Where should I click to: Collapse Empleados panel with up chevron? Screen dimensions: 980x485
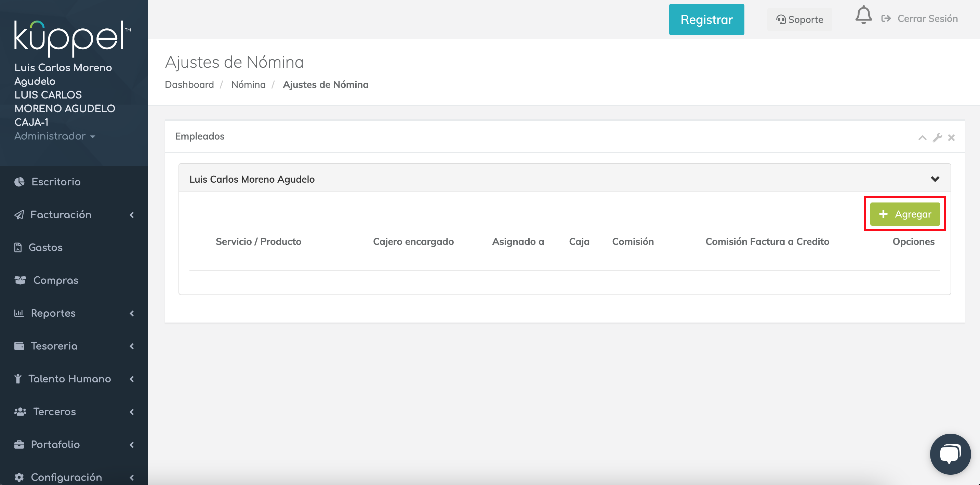tap(922, 138)
